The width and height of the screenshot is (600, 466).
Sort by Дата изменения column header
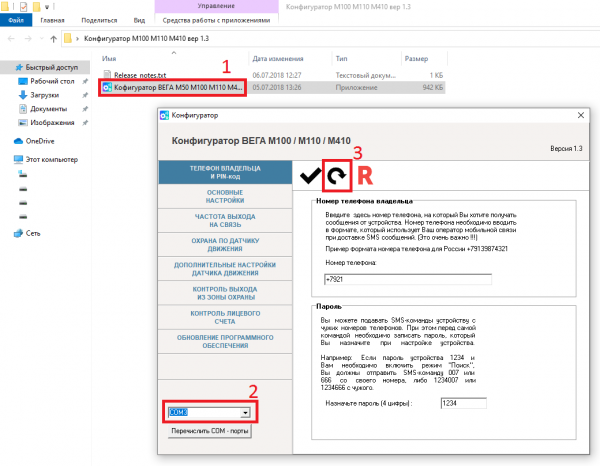pyautogui.click(x=278, y=59)
